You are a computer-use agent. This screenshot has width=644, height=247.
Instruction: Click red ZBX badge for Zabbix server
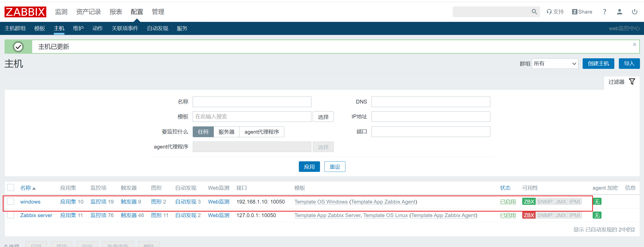(x=529, y=215)
